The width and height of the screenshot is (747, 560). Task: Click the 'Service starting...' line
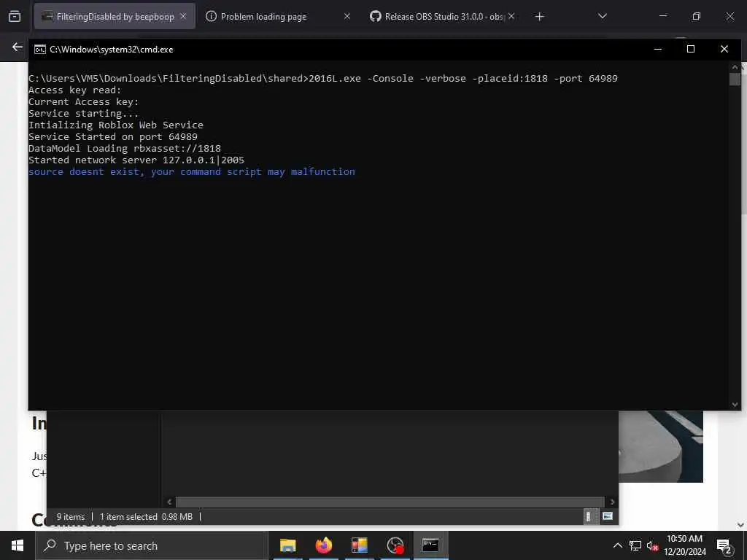pyautogui.click(x=83, y=113)
